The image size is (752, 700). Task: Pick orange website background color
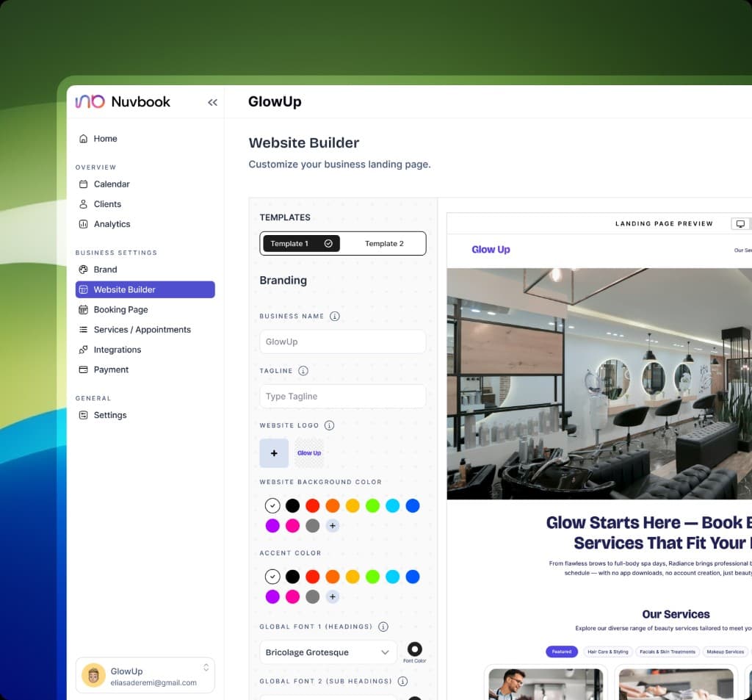tap(333, 505)
